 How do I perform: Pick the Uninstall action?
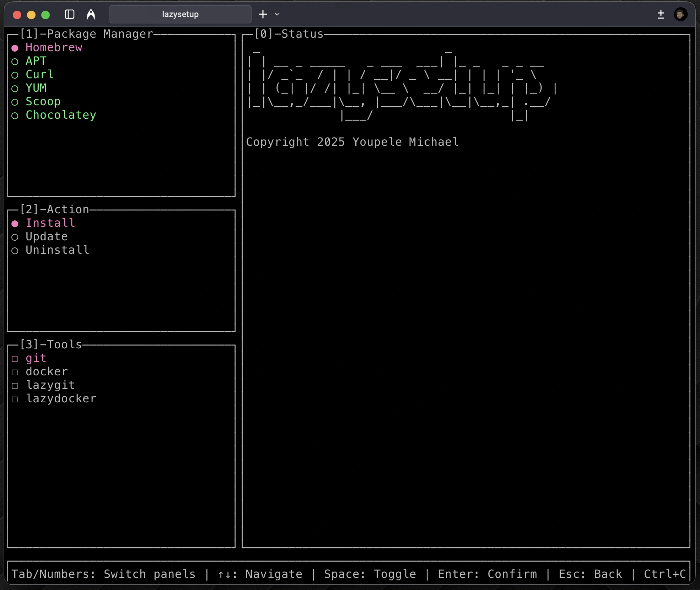tap(15, 251)
